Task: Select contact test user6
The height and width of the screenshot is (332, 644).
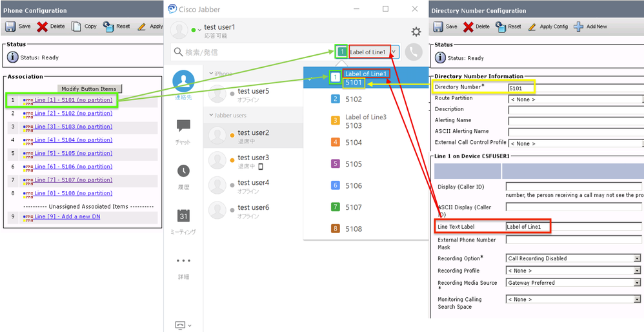Action: (254, 211)
